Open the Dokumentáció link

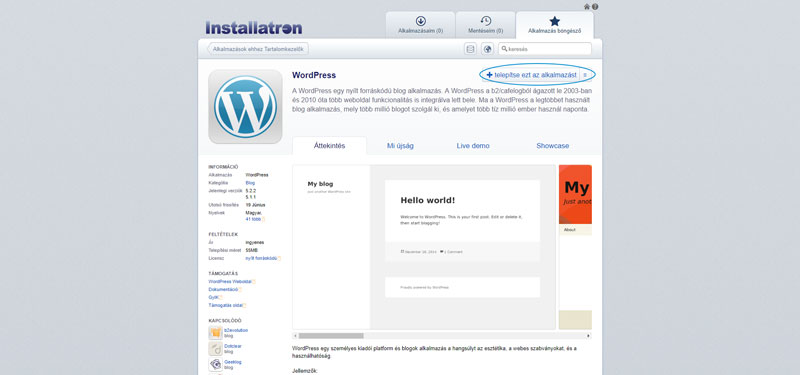[x=223, y=289]
